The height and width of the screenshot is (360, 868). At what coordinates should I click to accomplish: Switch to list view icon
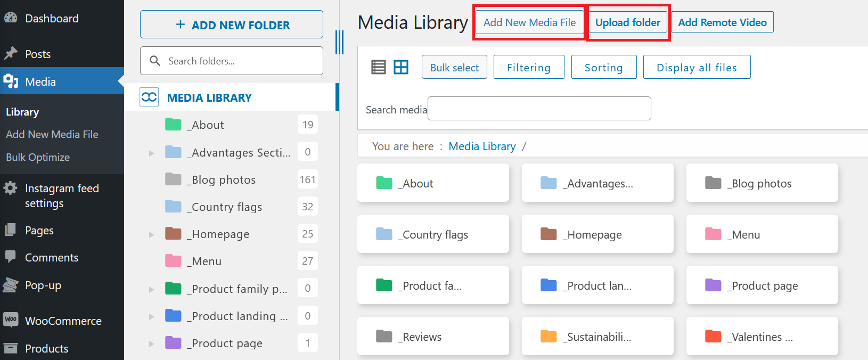[x=379, y=67]
